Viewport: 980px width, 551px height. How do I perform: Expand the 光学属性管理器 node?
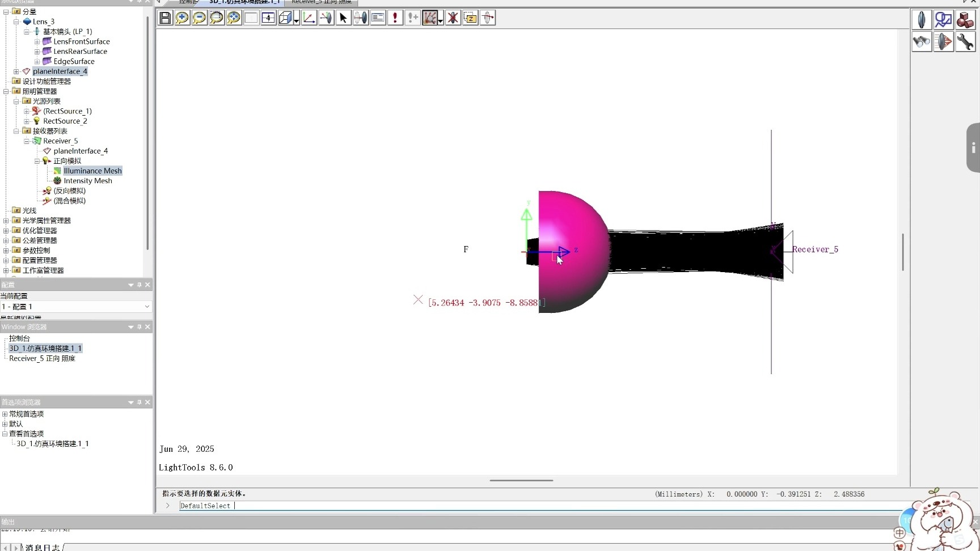6,221
